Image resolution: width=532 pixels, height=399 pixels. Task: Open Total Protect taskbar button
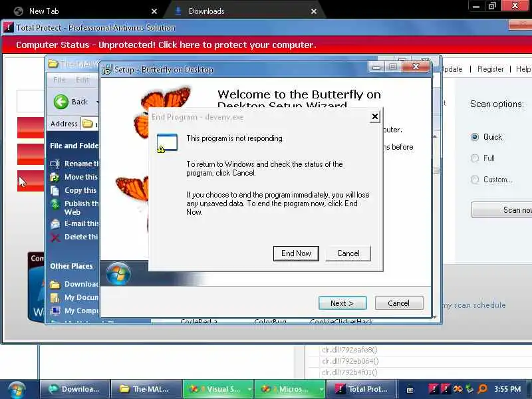tap(362, 389)
